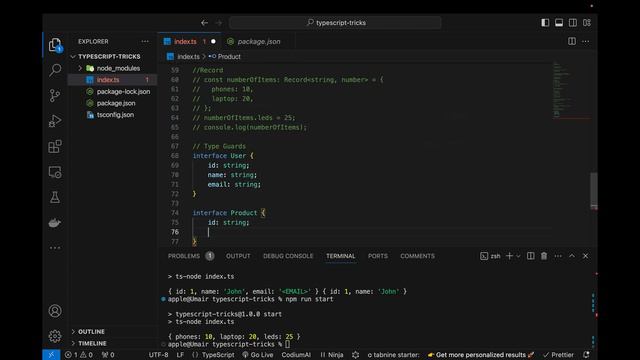
Task: Open the new terminal profile dropdown
Action: coord(518,256)
